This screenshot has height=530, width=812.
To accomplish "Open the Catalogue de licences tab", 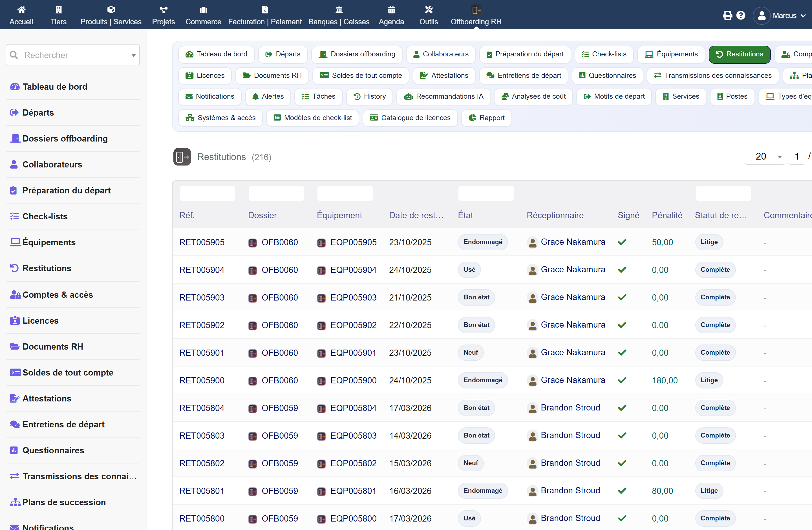I will tap(410, 118).
